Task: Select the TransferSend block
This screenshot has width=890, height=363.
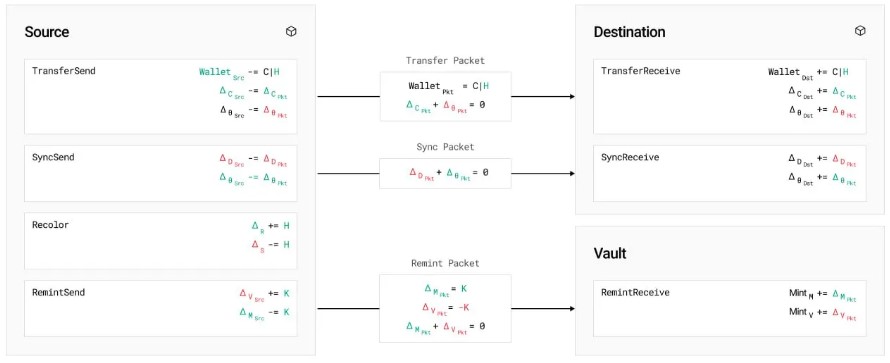Action: [x=161, y=96]
